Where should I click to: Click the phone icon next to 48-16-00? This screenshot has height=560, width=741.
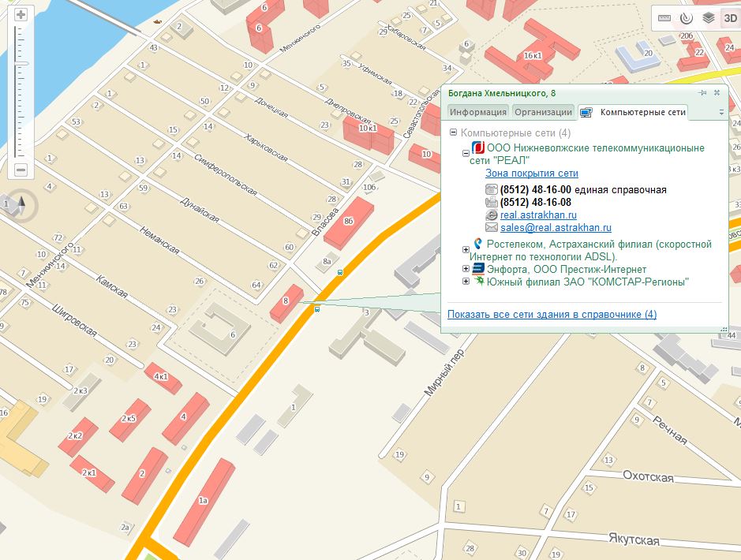tap(492, 189)
